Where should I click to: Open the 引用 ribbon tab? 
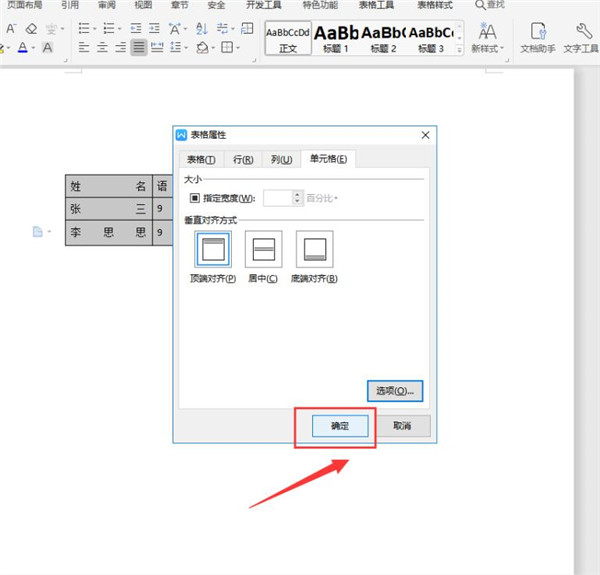pyautogui.click(x=70, y=5)
